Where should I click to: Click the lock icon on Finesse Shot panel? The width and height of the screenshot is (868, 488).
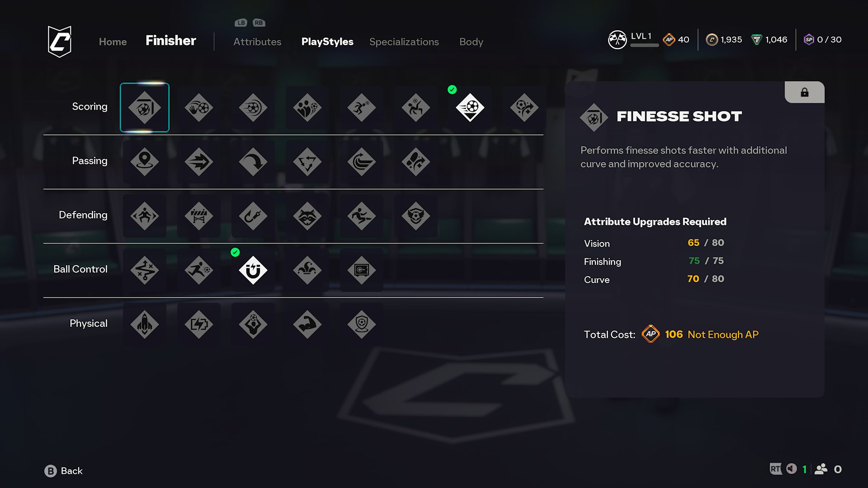[804, 93]
